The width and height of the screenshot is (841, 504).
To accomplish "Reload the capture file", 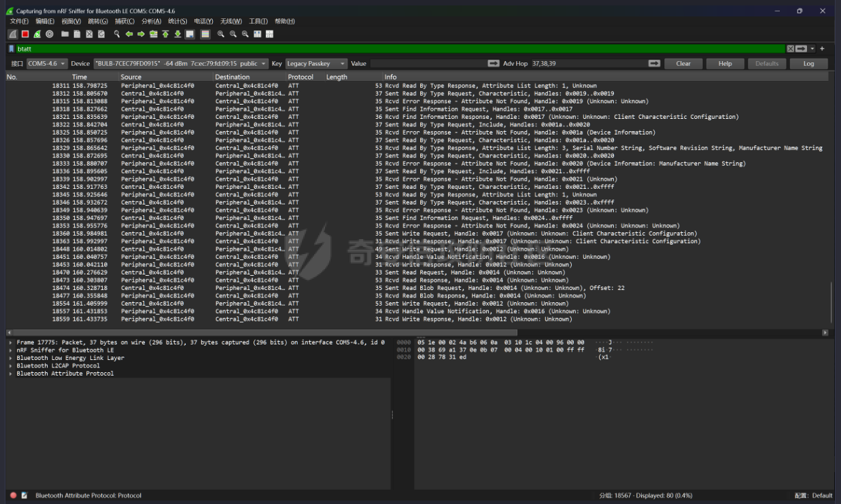I will click(101, 34).
